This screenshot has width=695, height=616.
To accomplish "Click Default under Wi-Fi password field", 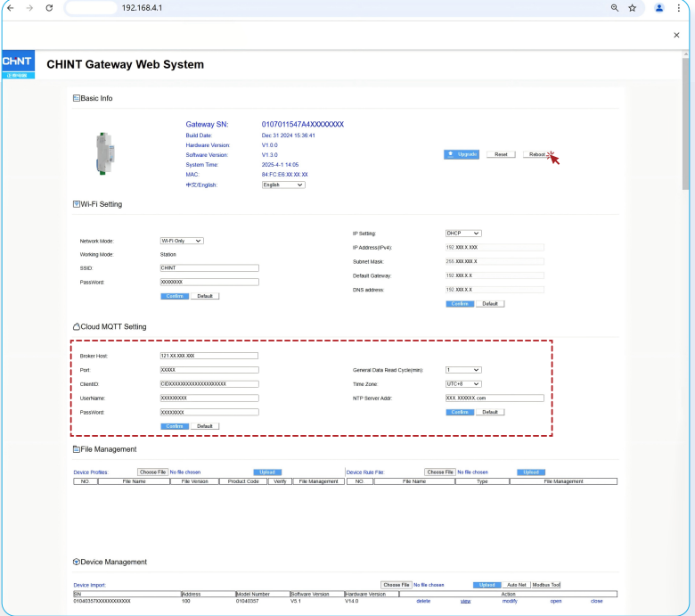I will click(x=205, y=296).
